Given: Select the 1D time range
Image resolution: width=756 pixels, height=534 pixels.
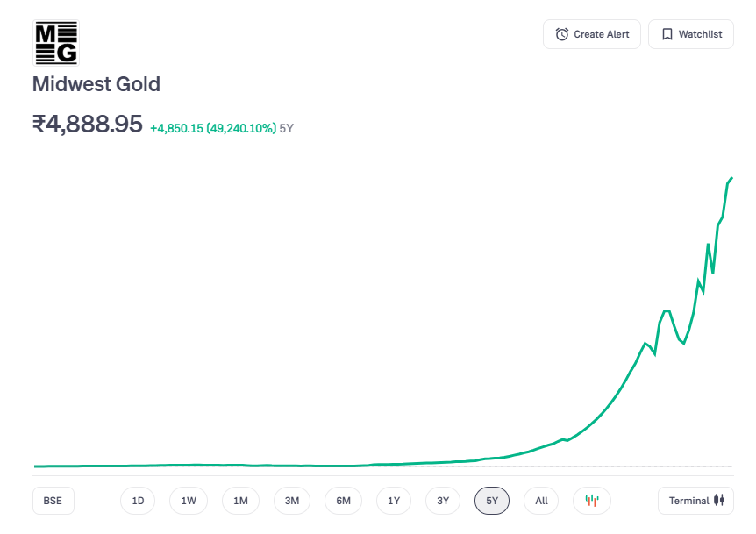Looking at the screenshot, I should (x=138, y=501).
